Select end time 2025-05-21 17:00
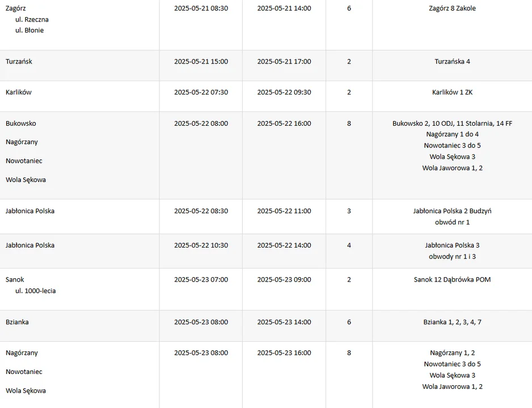This screenshot has width=532, height=408. (284, 61)
